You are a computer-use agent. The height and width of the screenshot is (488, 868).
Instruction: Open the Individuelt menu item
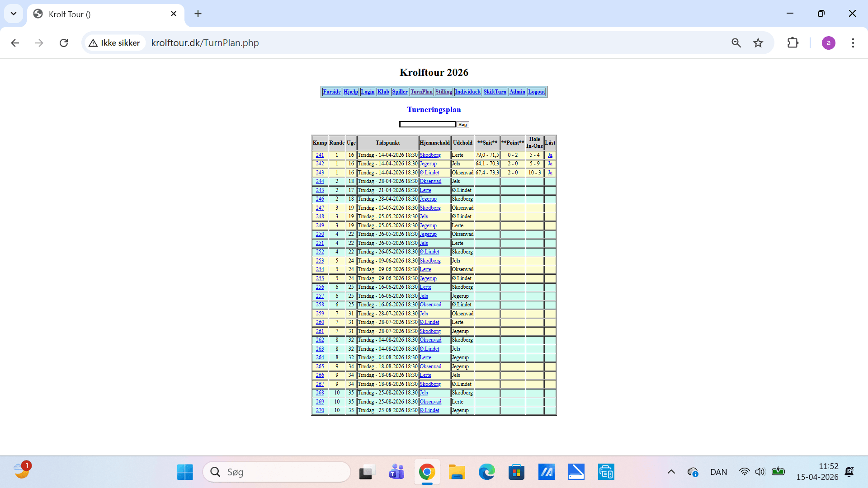pos(467,92)
